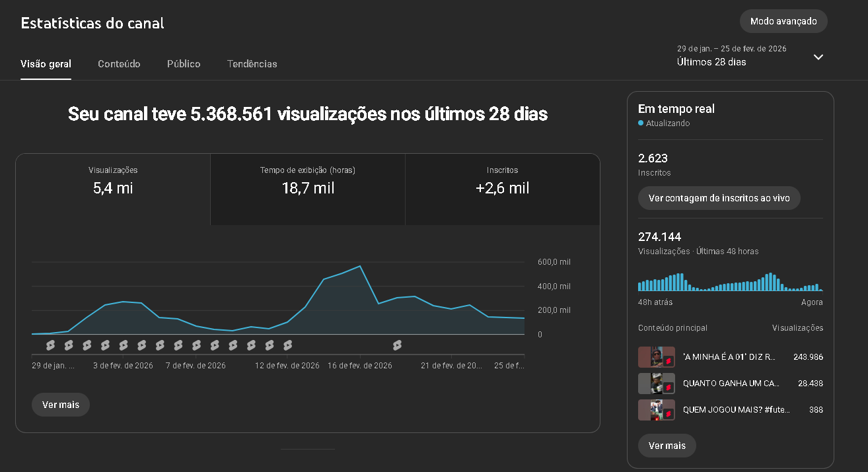Click the 400,0 mil axis label
This screenshot has height=472, width=868.
(554, 287)
